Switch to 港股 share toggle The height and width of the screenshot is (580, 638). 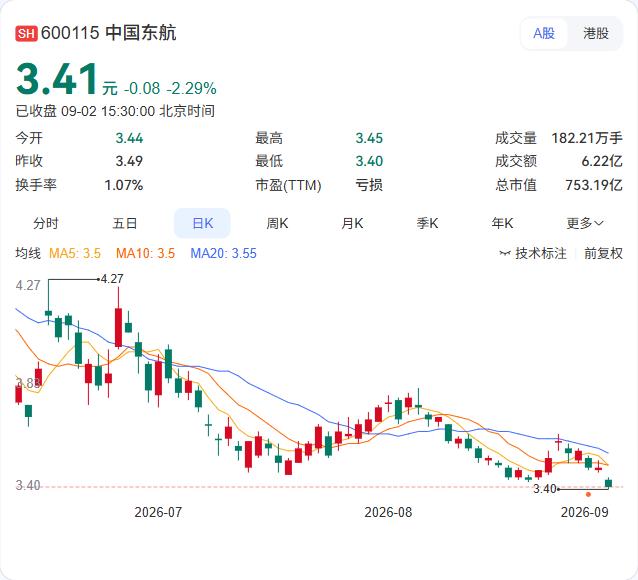596,33
